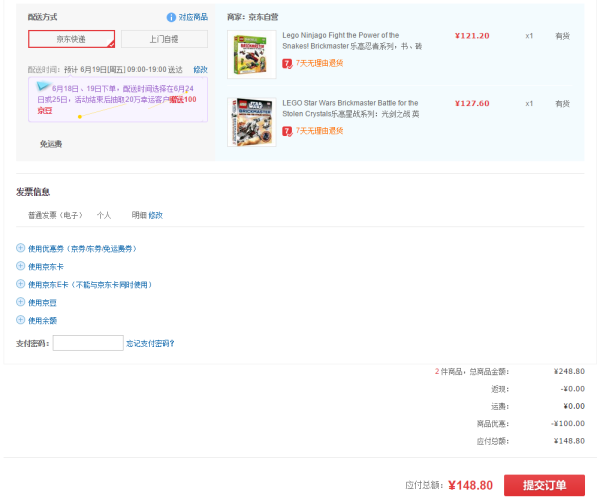Click 7天无理由退货 text under Ninjago item

pyautogui.click(x=320, y=64)
